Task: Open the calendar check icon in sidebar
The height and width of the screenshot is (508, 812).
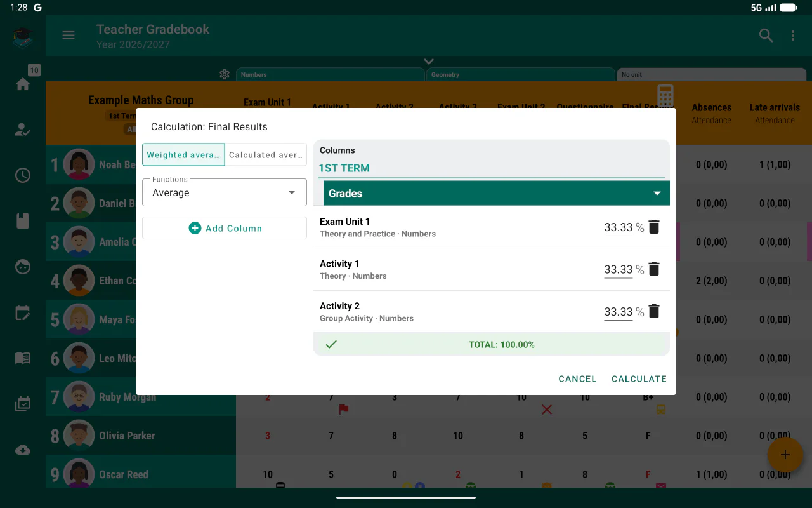Action: coord(23,404)
